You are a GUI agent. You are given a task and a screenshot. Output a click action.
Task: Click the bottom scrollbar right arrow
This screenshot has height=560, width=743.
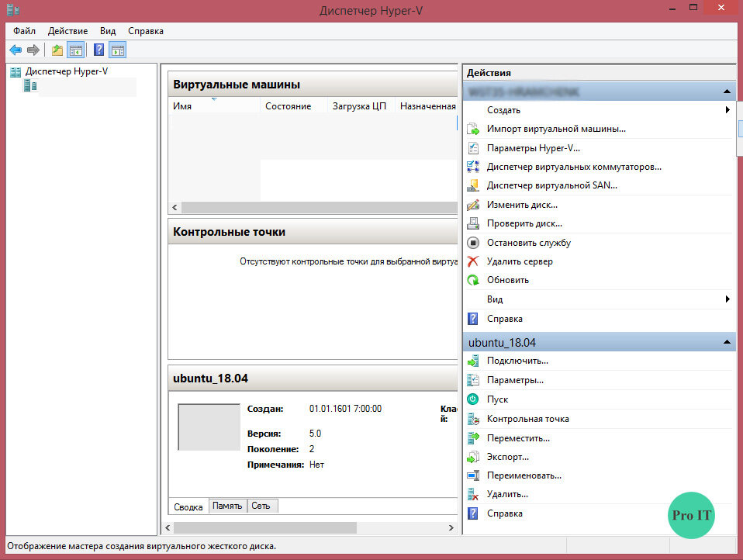tap(451, 527)
